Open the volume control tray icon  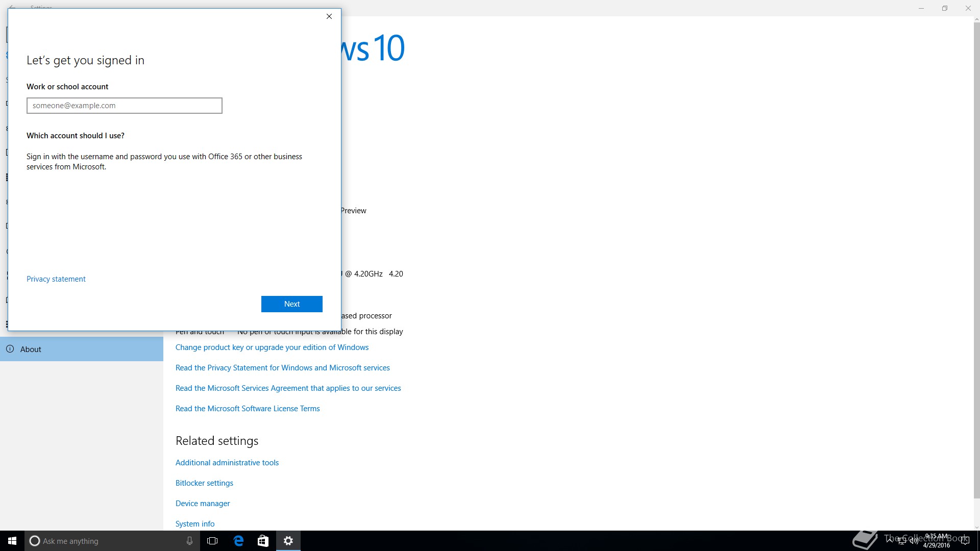coord(914,541)
